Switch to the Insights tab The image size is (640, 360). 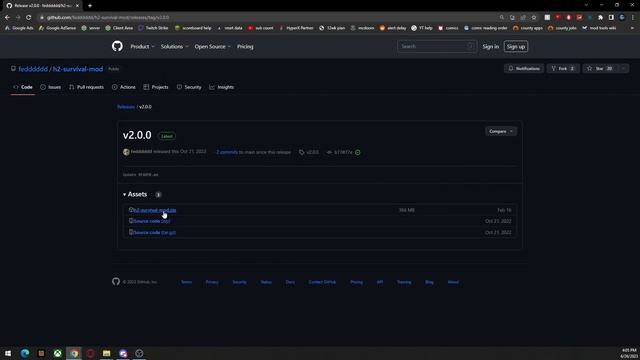point(222,87)
